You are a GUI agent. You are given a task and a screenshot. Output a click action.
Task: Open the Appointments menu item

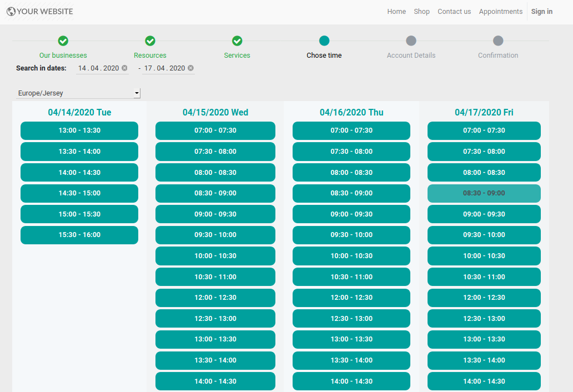click(501, 12)
